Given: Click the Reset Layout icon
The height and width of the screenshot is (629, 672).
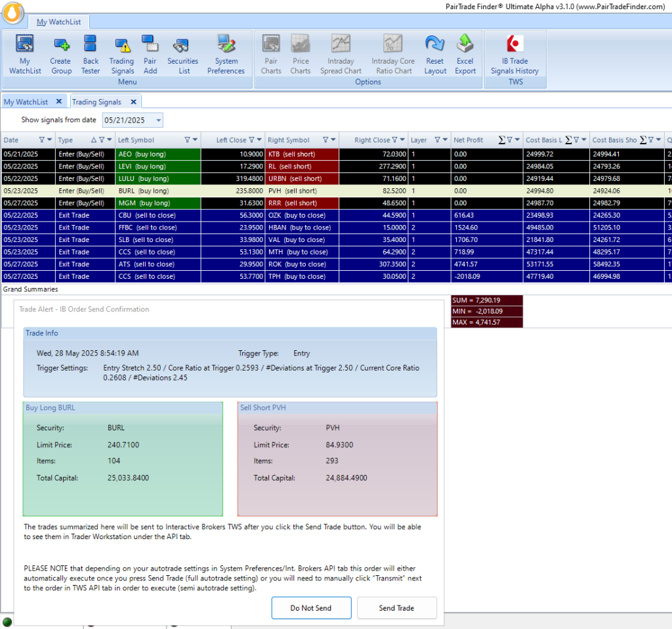Looking at the screenshot, I should (x=435, y=54).
